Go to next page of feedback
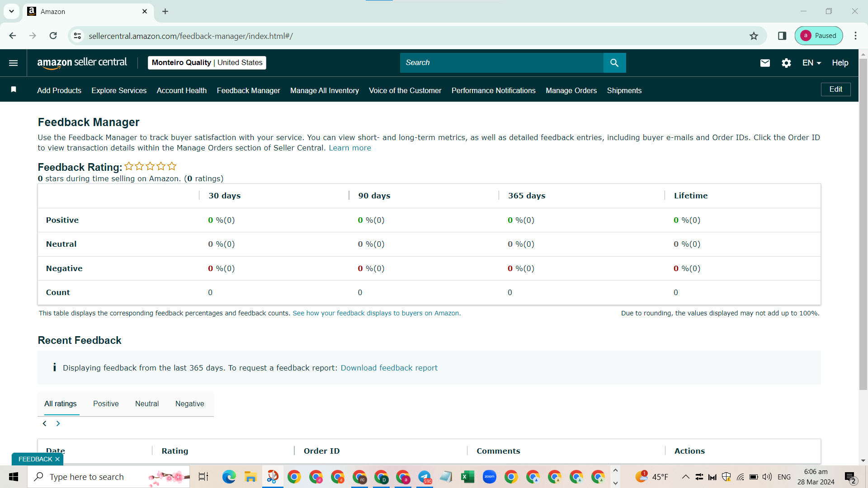The height and width of the screenshot is (488, 868). [x=58, y=423]
